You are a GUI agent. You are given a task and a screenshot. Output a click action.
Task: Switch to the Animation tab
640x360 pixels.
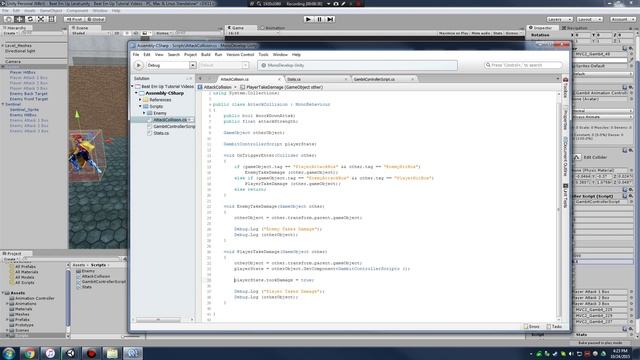click(x=273, y=28)
